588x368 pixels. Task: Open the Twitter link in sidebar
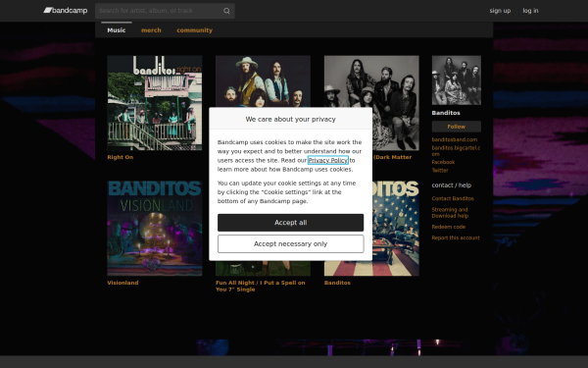click(x=440, y=170)
